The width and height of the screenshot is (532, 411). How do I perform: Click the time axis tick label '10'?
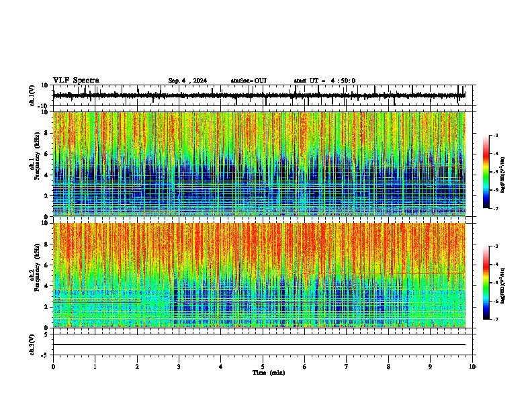(x=472, y=367)
